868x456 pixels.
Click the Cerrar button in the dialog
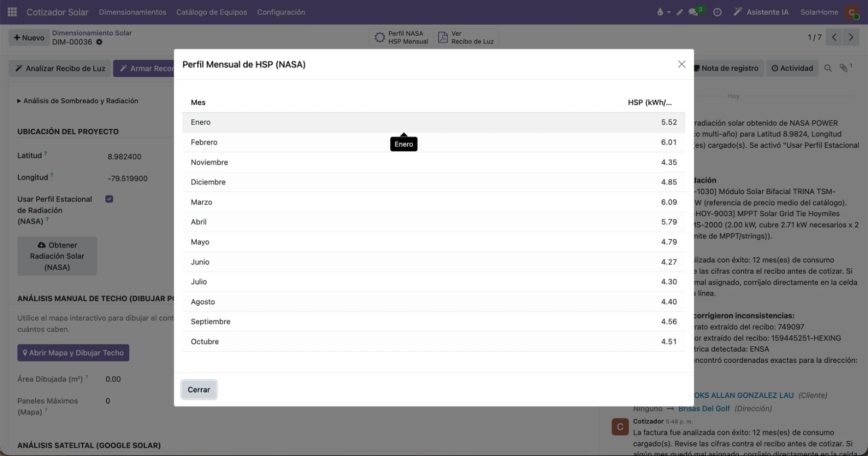pos(199,389)
